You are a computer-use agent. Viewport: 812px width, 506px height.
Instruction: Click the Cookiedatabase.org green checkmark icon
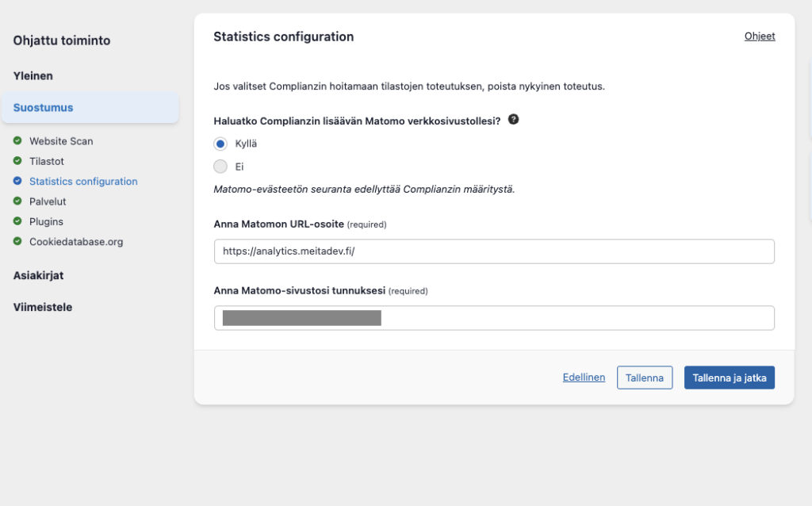(17, 242)
